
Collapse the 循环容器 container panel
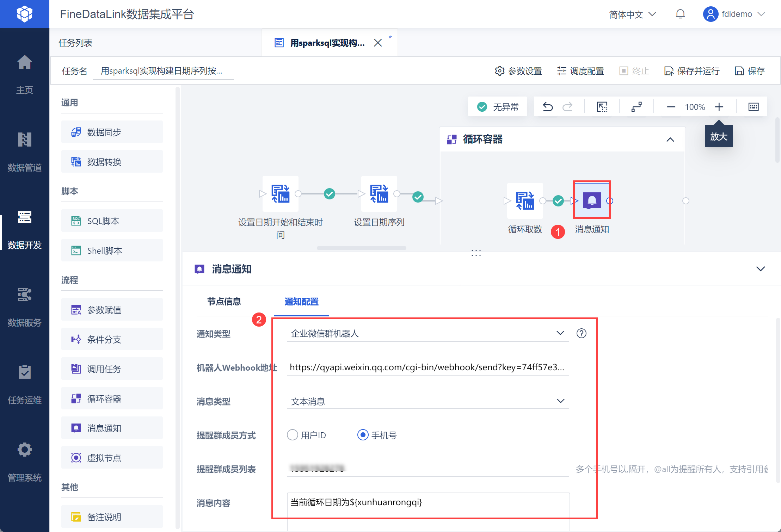pyautogui.click(x=670, y=140)
